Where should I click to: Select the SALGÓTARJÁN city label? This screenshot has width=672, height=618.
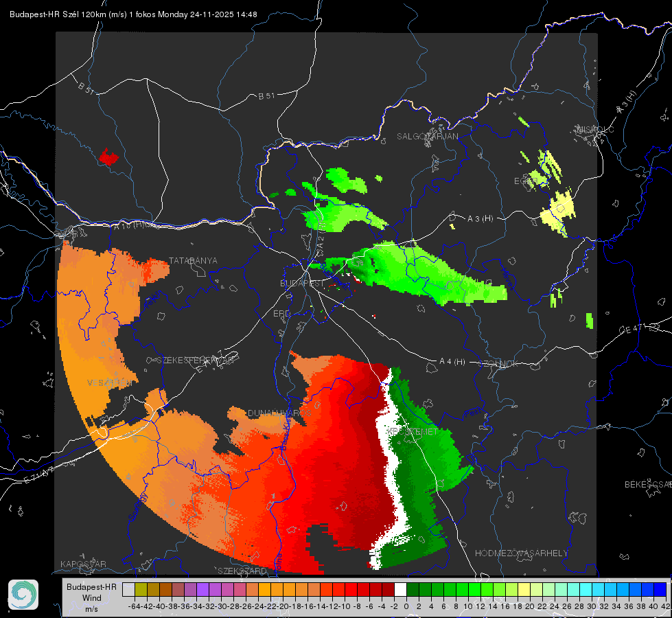click(x=428, y=137)
